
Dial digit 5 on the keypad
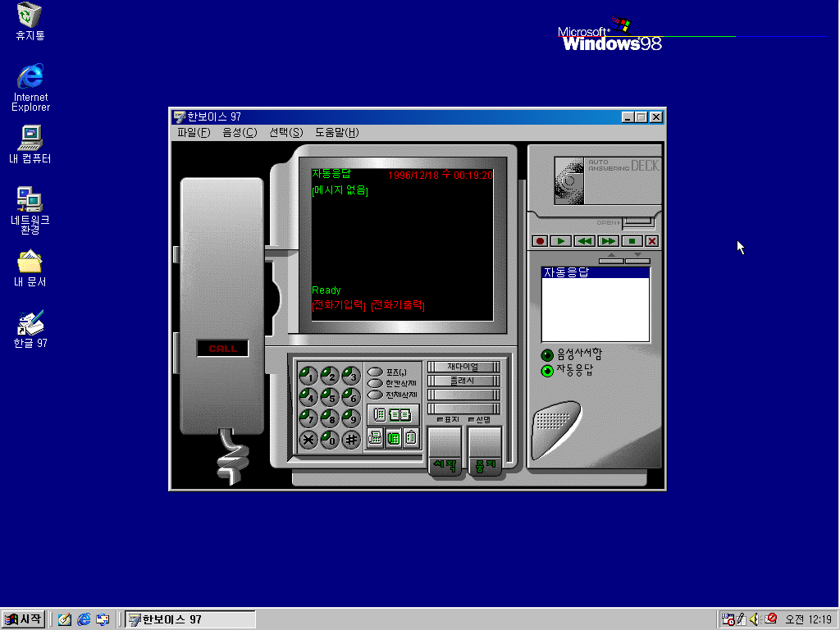(330, 398)
